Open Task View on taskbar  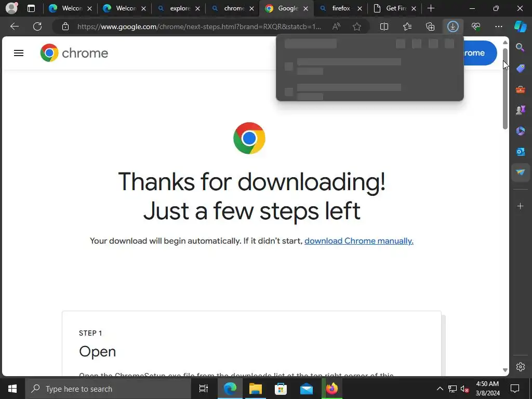point(203,389)
